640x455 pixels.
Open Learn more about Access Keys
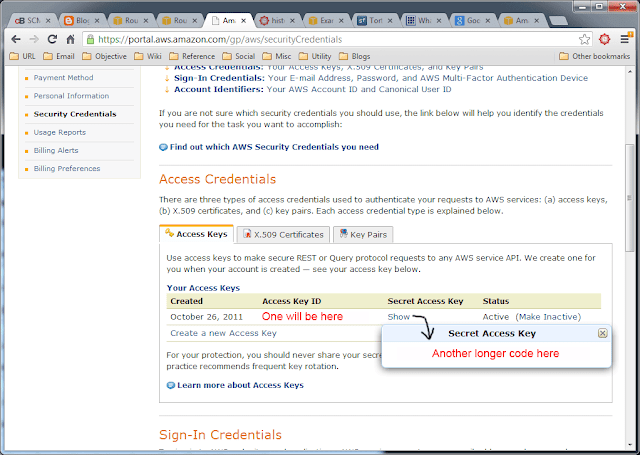coord(240,385)
